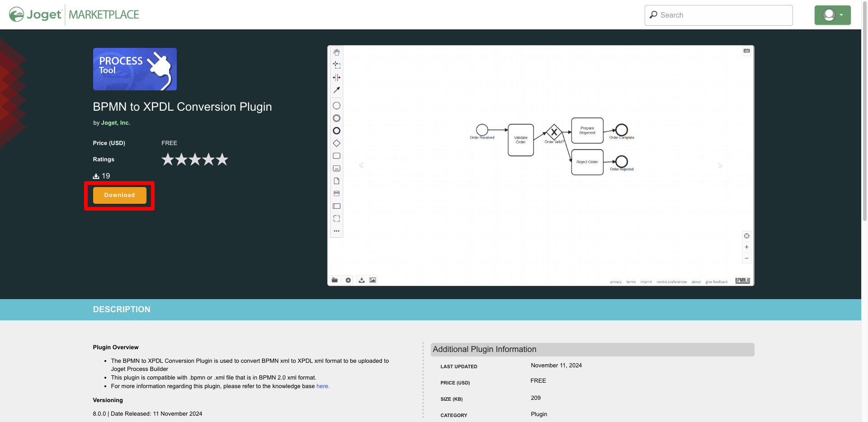
Task: Select the start event circle in palette
Action: click(x=336, y=106)
